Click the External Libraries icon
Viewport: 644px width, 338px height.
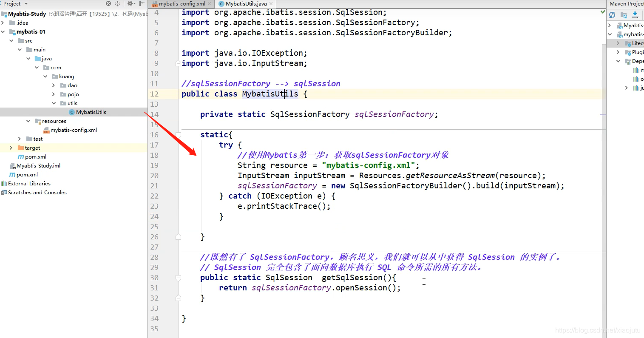click(x=4, y=184)
